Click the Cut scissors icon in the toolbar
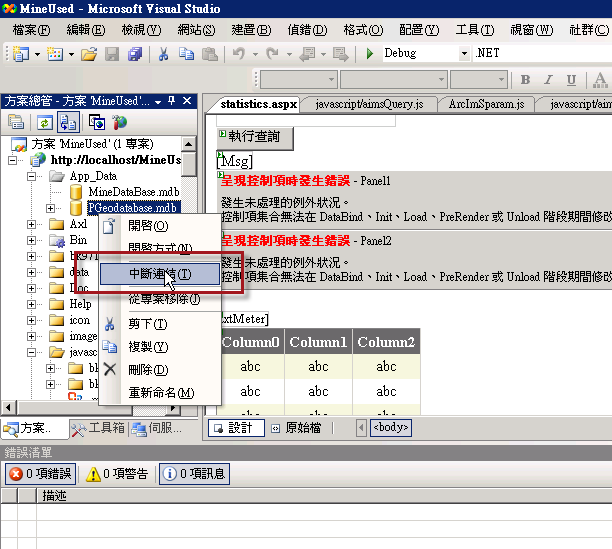 (163, 54)
